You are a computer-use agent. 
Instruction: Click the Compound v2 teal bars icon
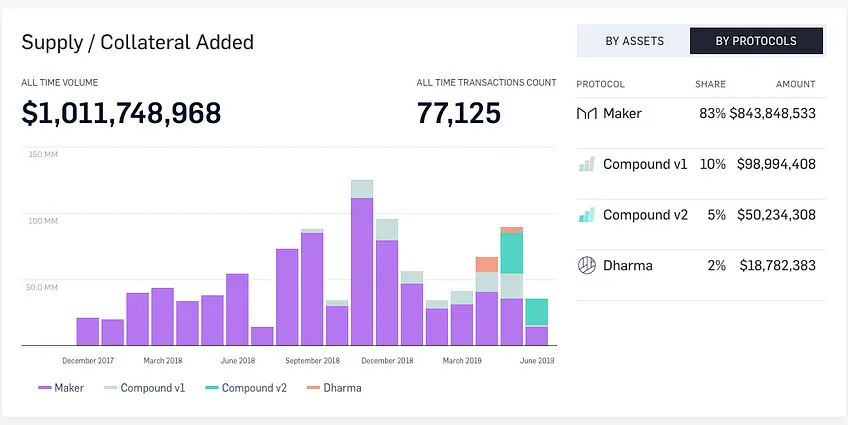(587, 215)
